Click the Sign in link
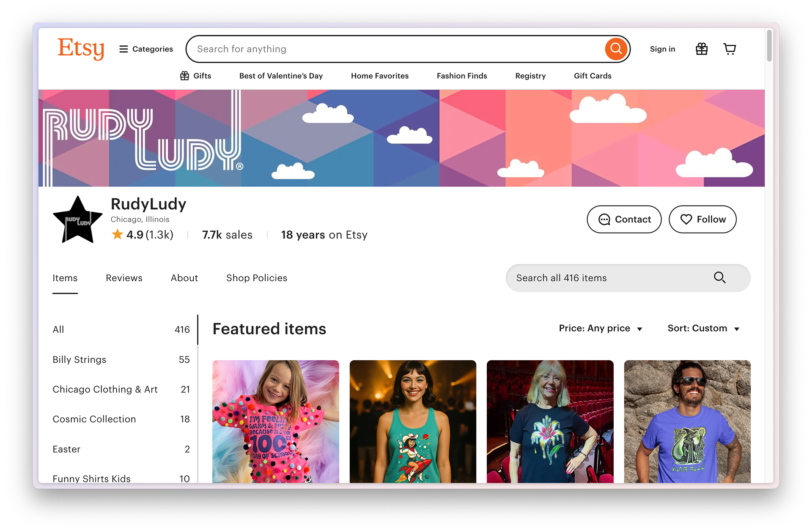The width and height of the screenshot is (812, 532). pos(662,49)
